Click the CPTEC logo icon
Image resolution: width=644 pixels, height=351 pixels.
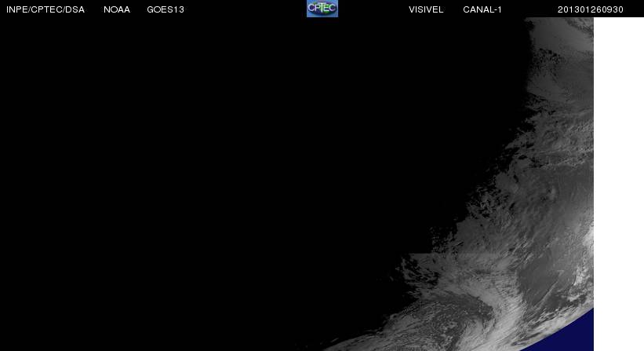(322, 8)
